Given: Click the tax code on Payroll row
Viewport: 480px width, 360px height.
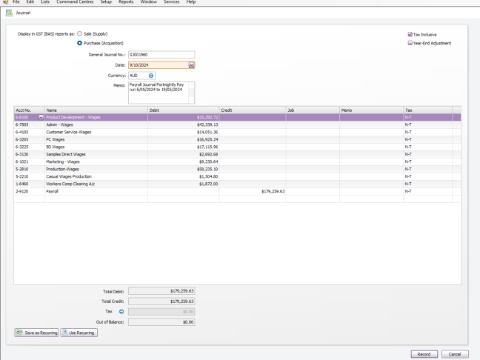Looking at the screenshot, I should 408,191.
